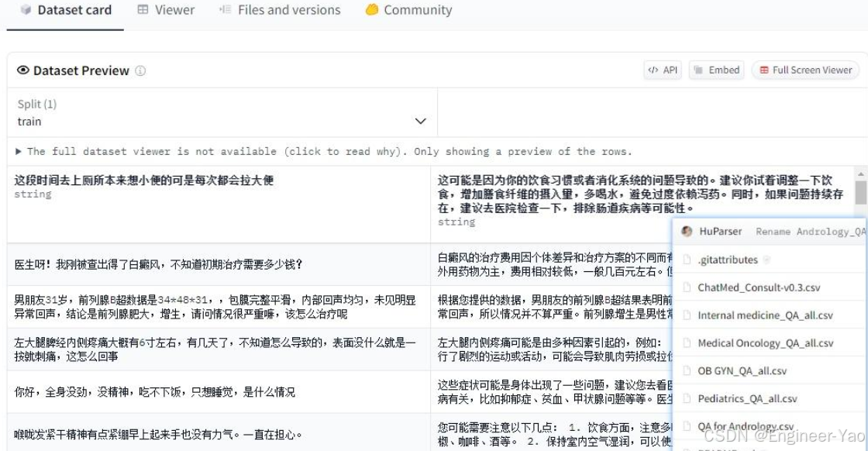The image size is (868, 451).
Task: Click the file icon beside Medical Oncology_QA_all.csv
Action: click(x=687, y=343)
